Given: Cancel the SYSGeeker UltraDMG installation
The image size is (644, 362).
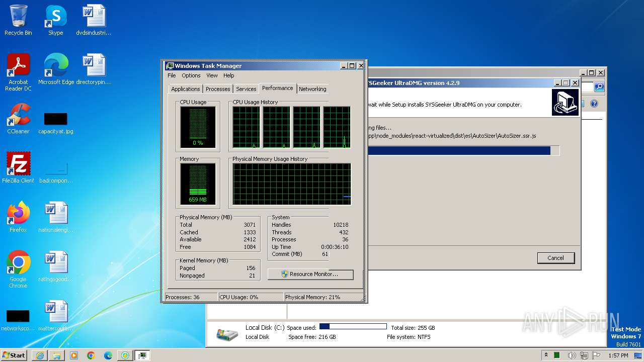Looking at the screenshot, I should point(555,258).
